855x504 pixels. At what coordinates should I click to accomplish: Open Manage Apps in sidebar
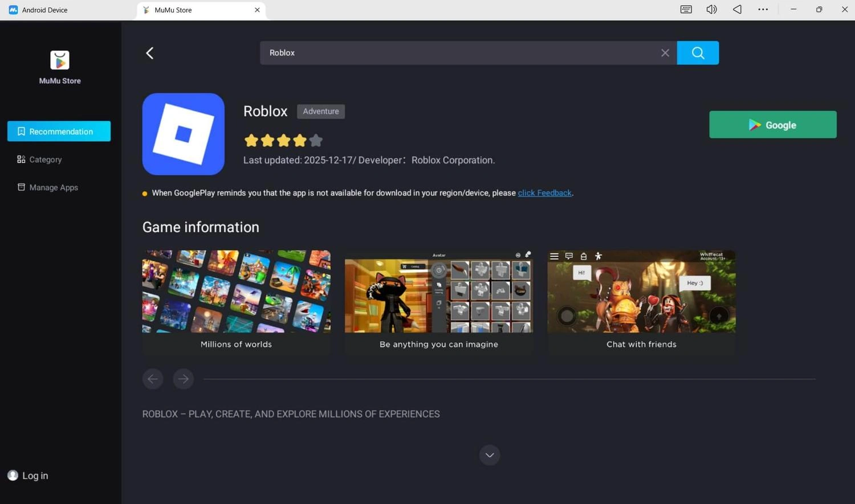53,187
